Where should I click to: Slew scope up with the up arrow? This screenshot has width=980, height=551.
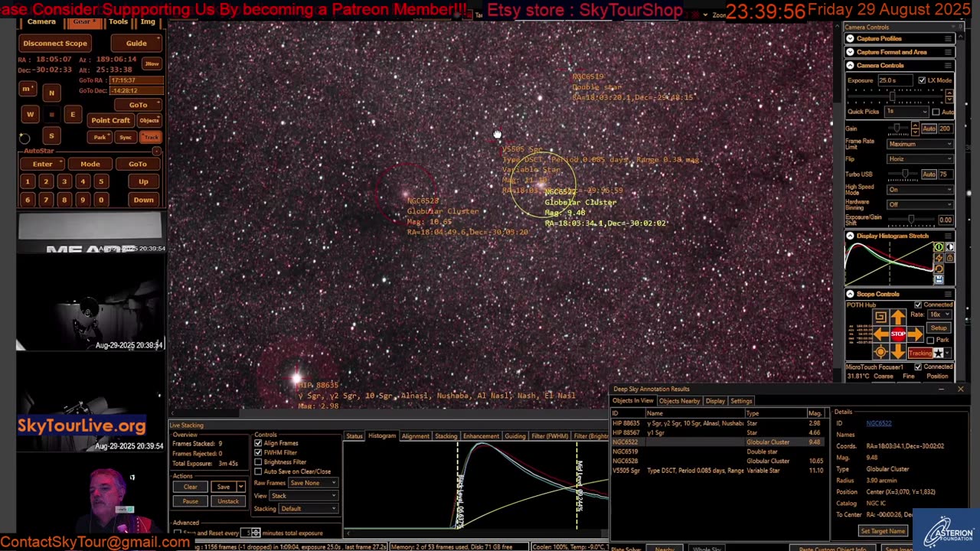[898, 317]
